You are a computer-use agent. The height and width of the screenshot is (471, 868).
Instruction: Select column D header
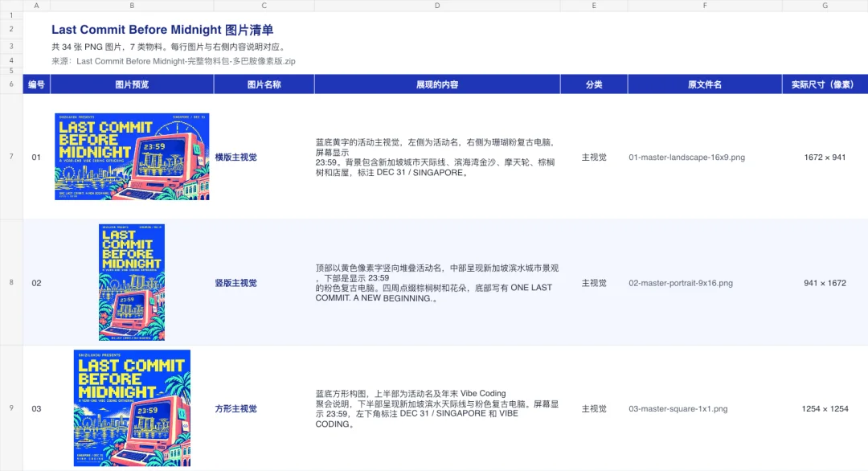pyautogui.click(x=437, y=6)
